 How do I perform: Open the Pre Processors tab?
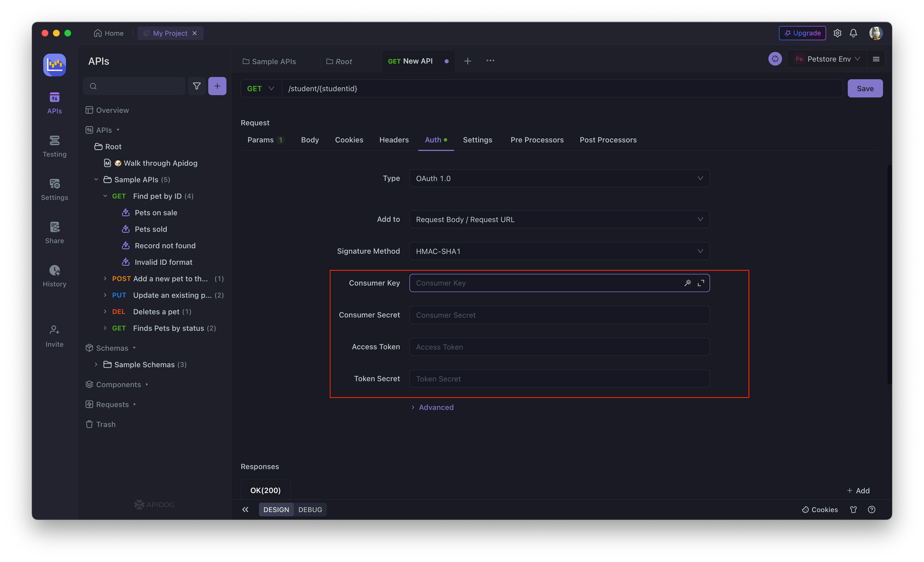(x=537, y=140)
